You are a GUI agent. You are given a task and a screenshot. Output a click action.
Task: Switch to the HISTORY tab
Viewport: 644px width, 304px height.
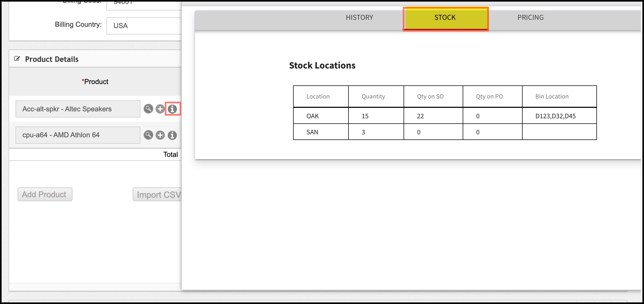click(359, 18)
